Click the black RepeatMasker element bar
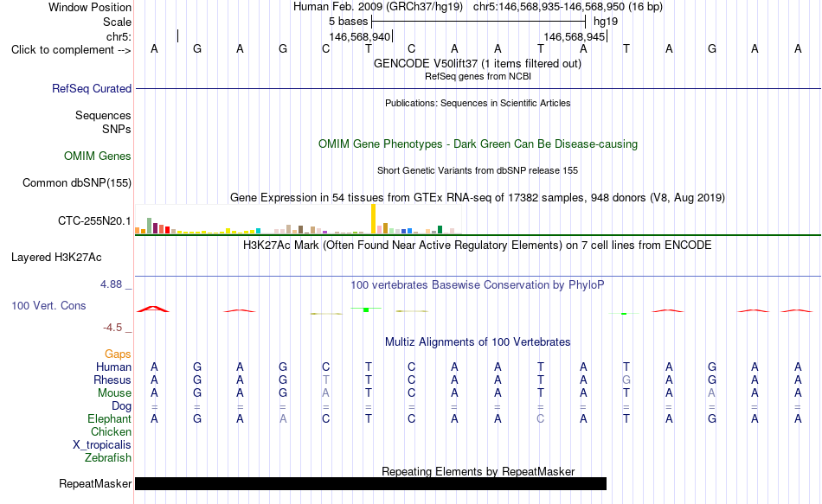 pyautogui.click(x=370, y=483)
